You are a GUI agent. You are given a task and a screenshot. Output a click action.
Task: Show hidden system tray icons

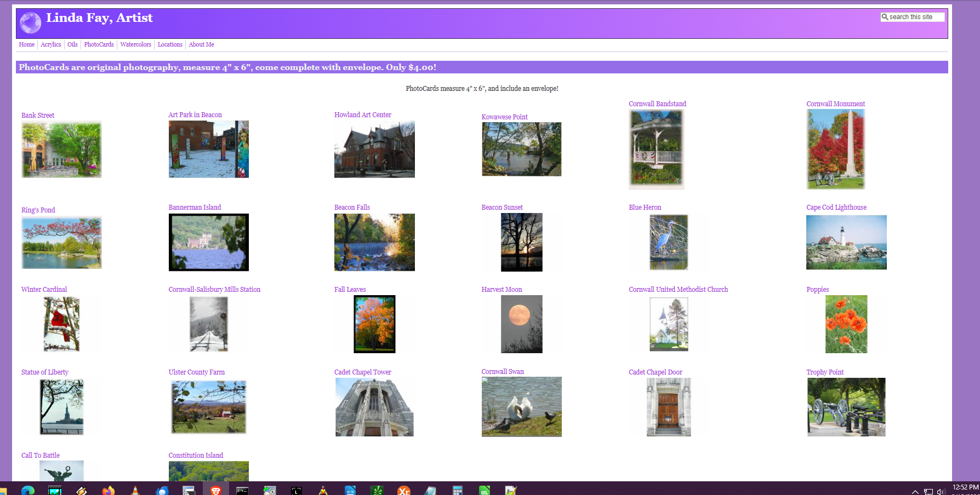tap(915, 491)
